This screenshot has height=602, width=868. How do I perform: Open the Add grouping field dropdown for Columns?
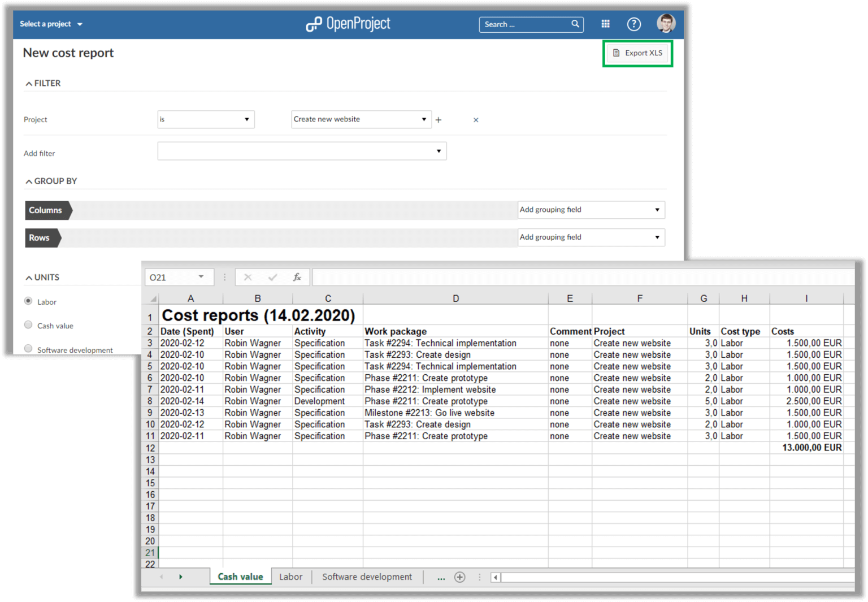(x=591, y=210)
